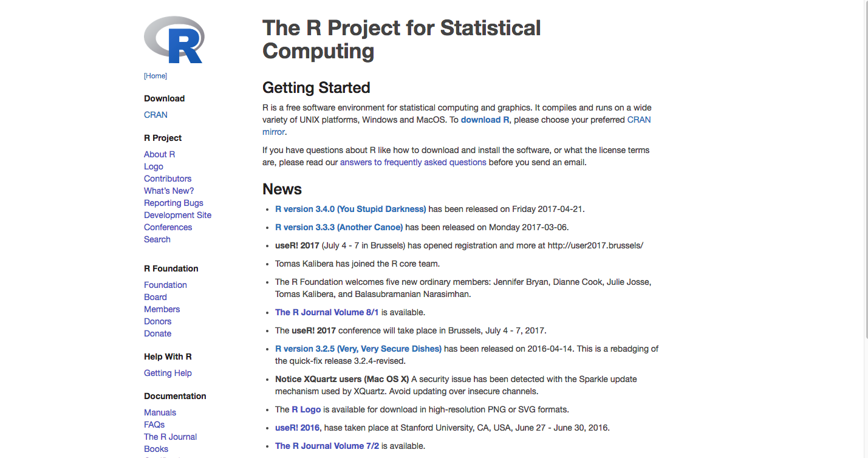Open the Getting Help link
This screenshot has width=868, height=458.
click(168, 373)
